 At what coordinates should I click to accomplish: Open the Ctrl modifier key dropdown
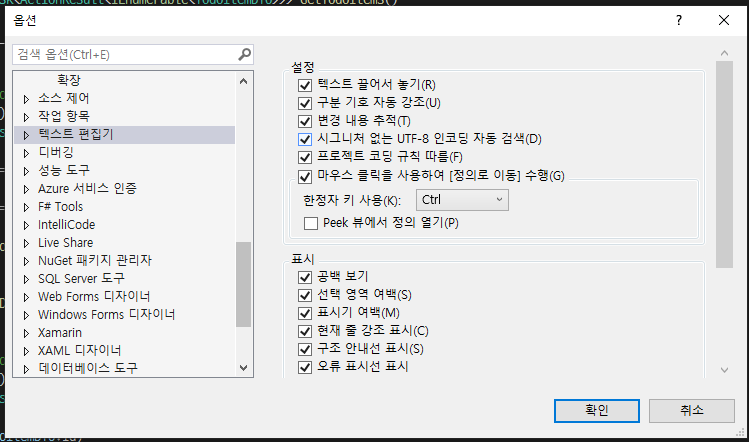point(463,200)
